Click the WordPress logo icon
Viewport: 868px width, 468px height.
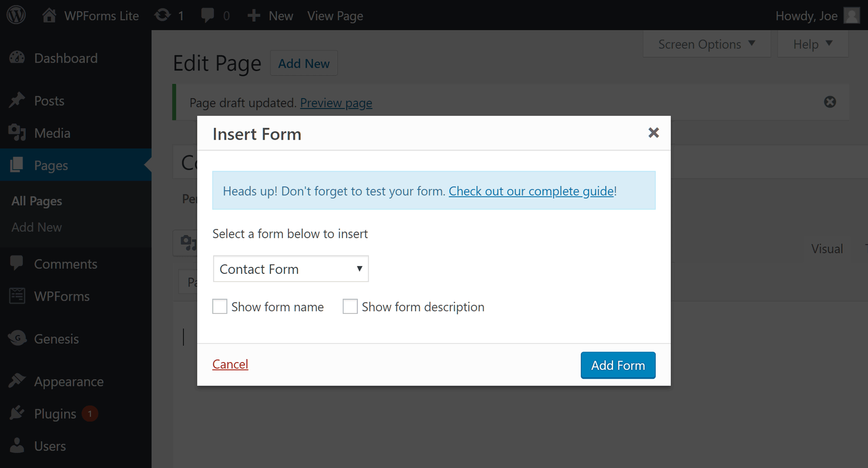[16, 15]
